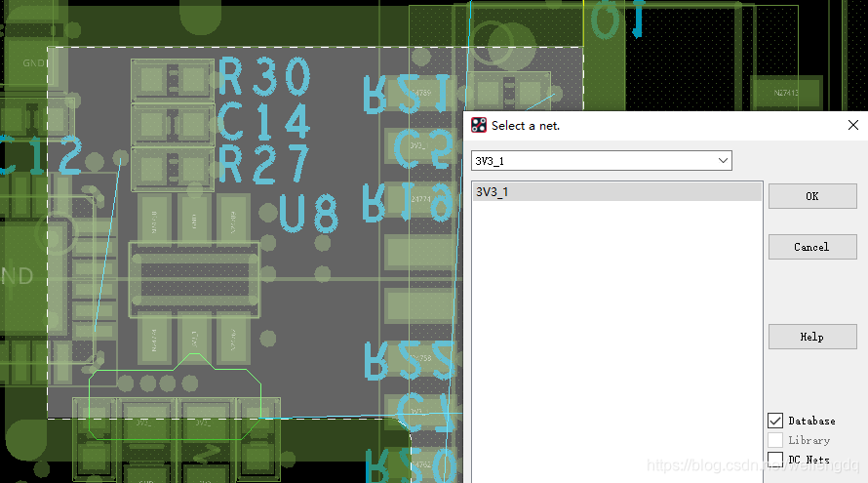Select the C14 reference designator label
This screenshot has width=868, height=483.
click(263, 121)
